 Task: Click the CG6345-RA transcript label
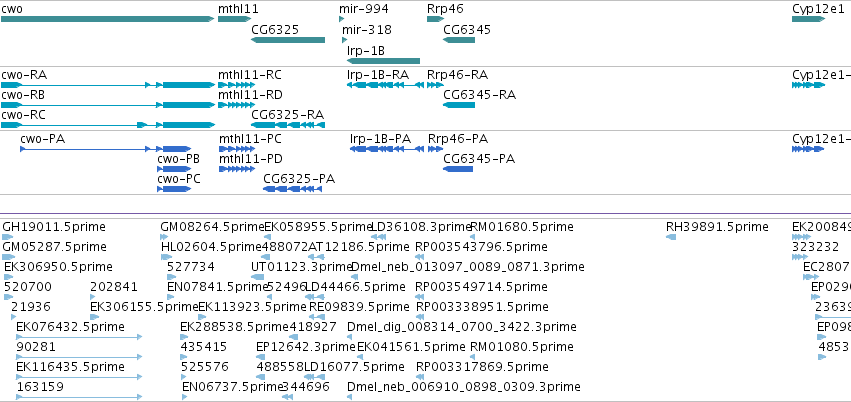click(x=480, y=95)
